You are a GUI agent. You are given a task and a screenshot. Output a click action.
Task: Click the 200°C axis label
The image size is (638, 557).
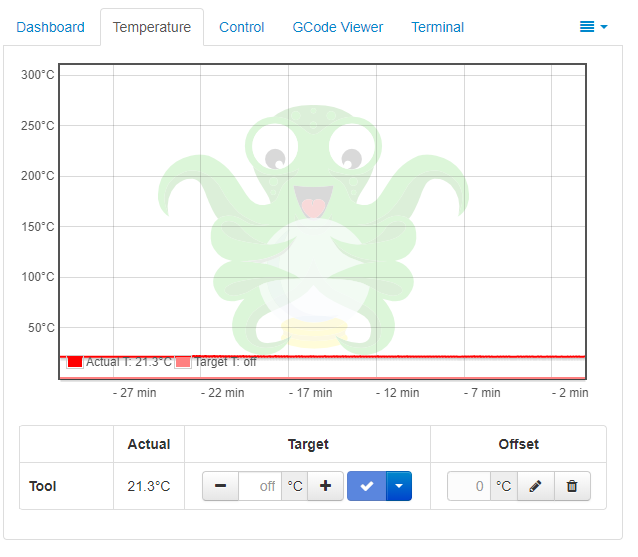[37, 176]
